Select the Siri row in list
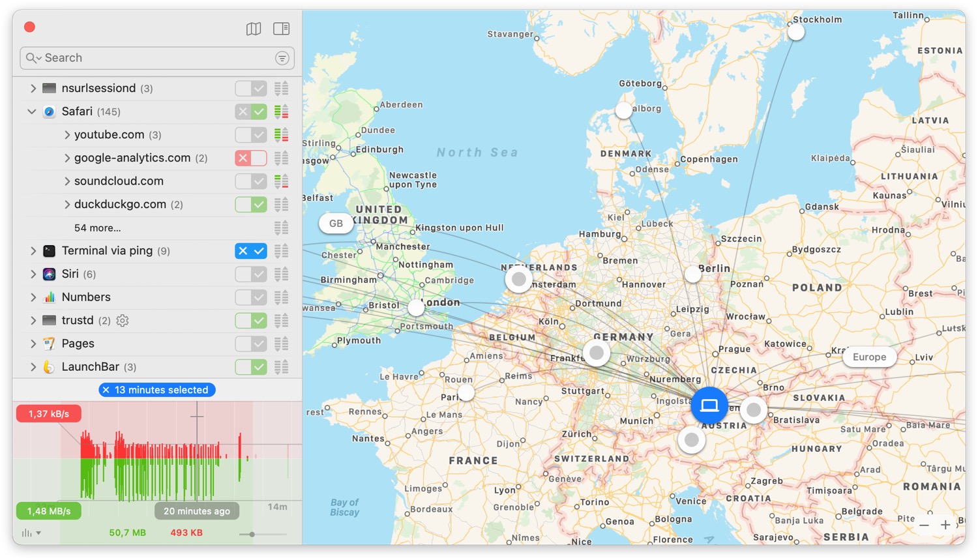 click(70, 274)
